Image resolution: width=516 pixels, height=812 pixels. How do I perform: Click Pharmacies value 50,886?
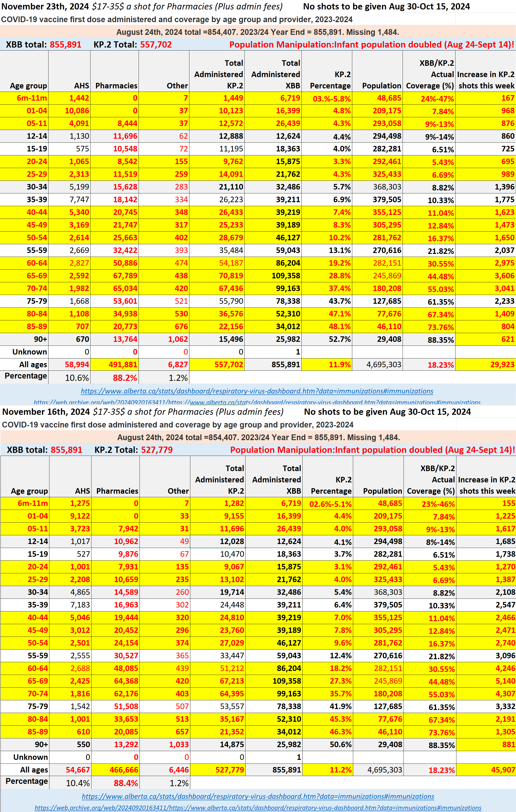click(x=115, y=263)
